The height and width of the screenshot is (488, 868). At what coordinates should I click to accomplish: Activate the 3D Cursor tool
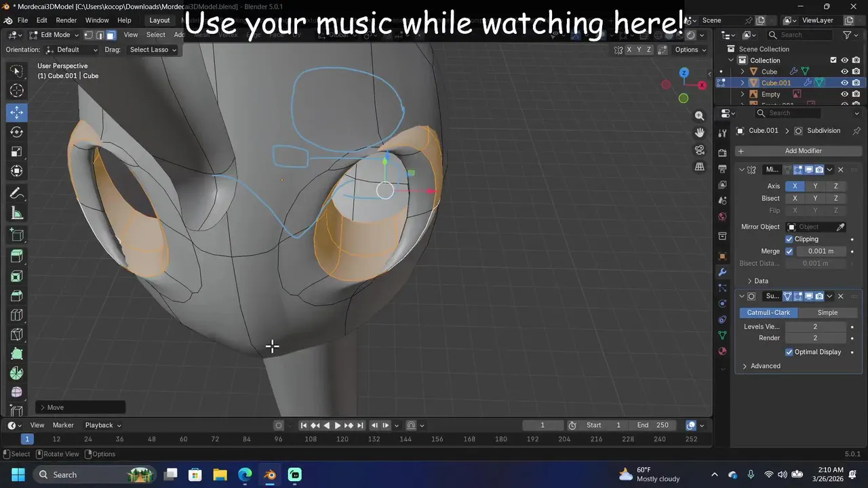coord(17,91)
